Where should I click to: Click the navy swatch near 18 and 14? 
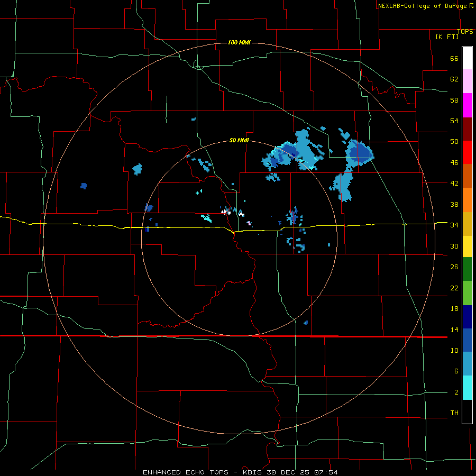(x=467, y=317)
